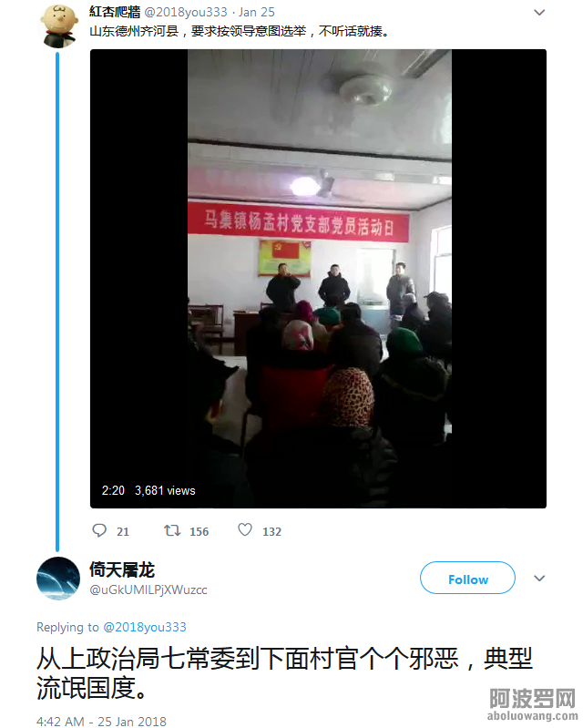Open the @2018you333 handle in tweet header
The height and width of the screenshot is (728, 583).
coord(186,12)
